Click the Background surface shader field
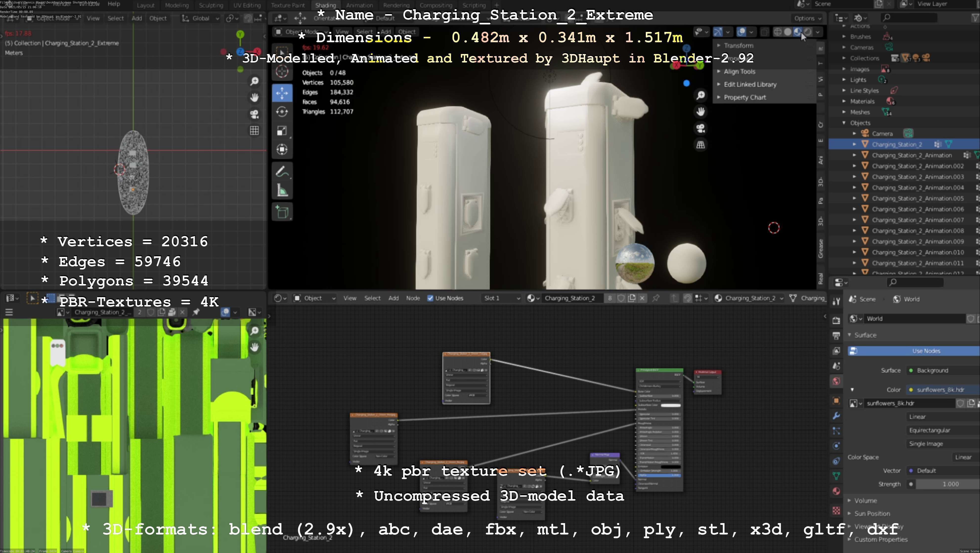The width and height of the screenshot is (980, 553). [943, 370]
